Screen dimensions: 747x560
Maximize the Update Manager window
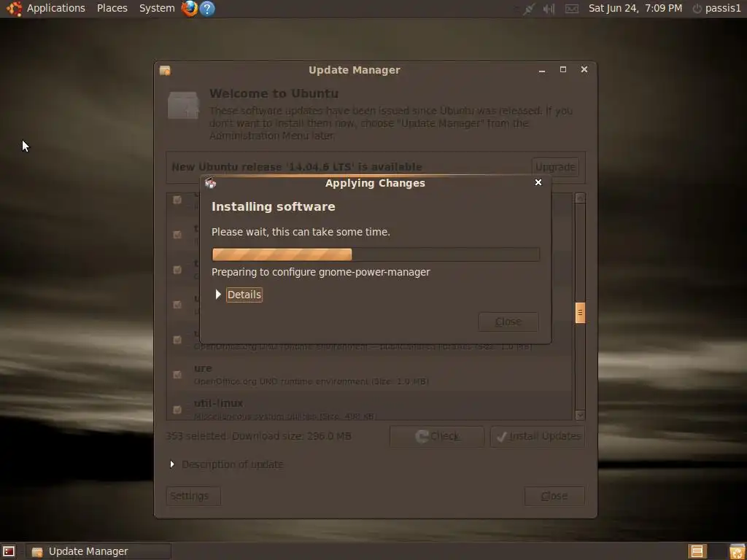[563, 69]
